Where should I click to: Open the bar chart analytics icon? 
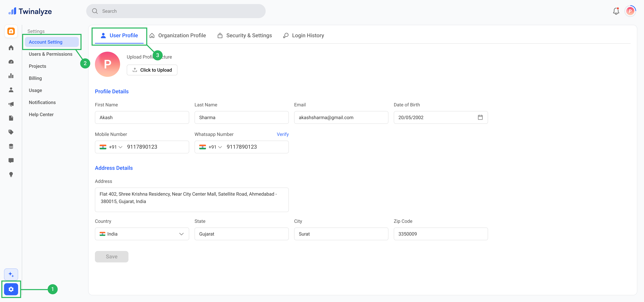[x=11, y=76]
